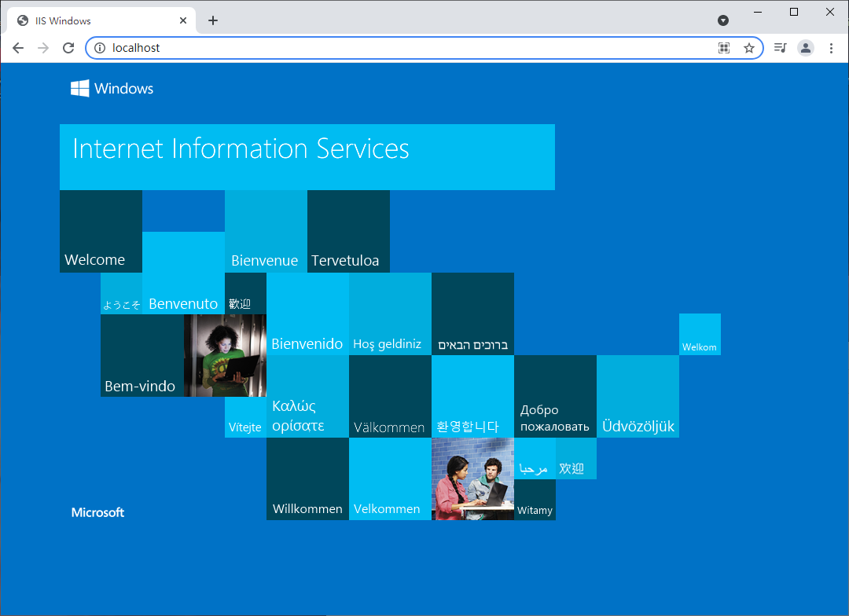
Task: Click the Arabic مرحبا tile
Action: click(535, 459)
